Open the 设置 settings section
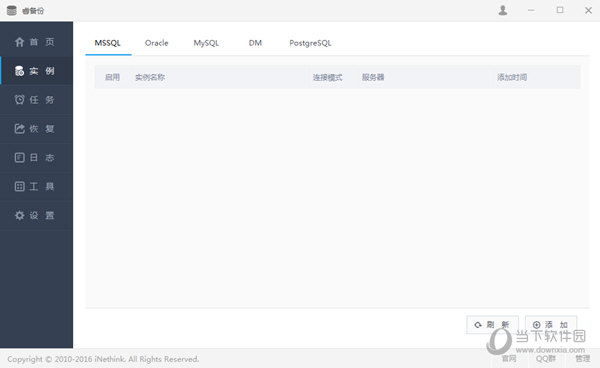 pos(36,215)
